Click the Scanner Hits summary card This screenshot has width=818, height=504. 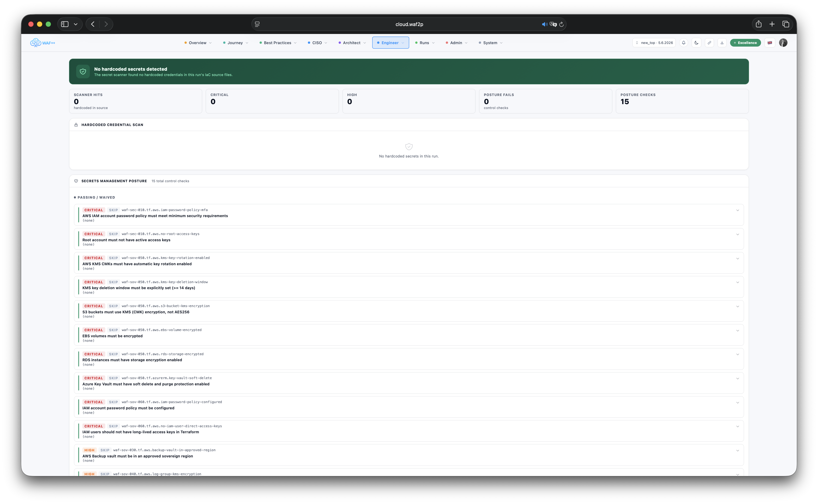click(x=135, y=101)
